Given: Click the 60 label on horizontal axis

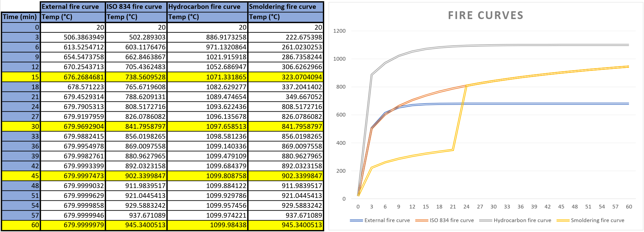Looking at the screenshot, I should point(629,207).
